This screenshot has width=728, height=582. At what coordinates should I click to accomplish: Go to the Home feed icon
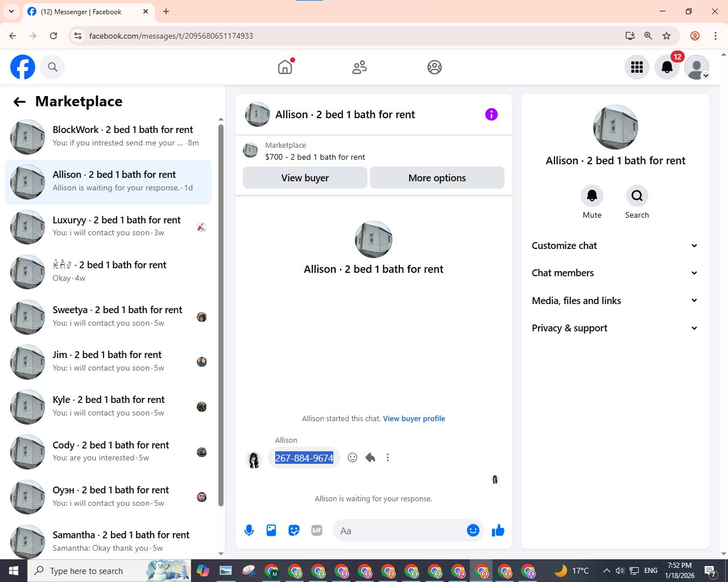click(x=285, y=67)
